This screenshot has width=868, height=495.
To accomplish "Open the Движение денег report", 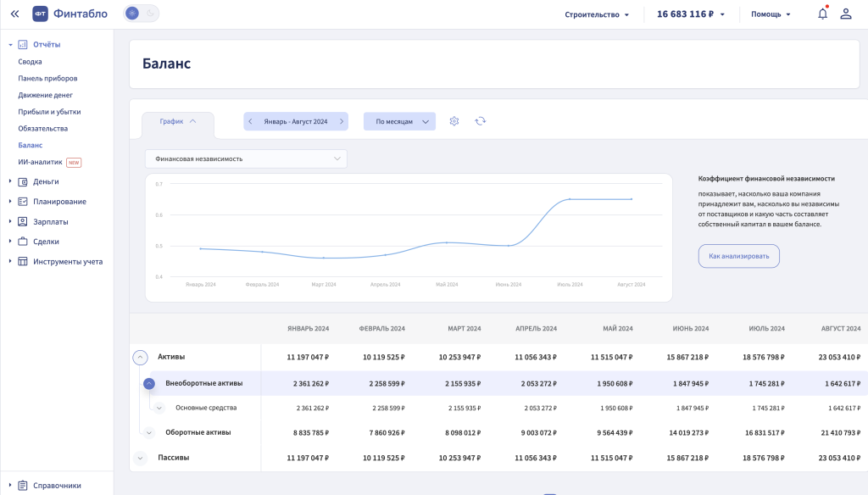I will (x=46, y=95).
